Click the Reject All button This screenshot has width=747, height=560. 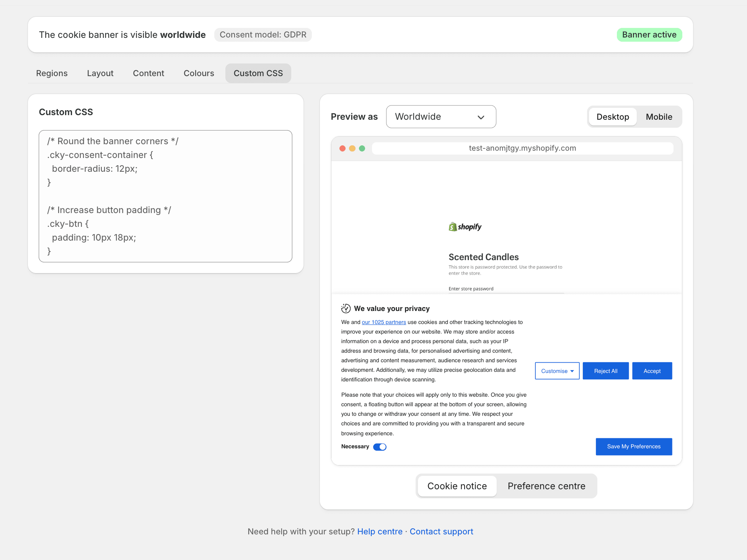pyautogui.click(x=606, y=371)
